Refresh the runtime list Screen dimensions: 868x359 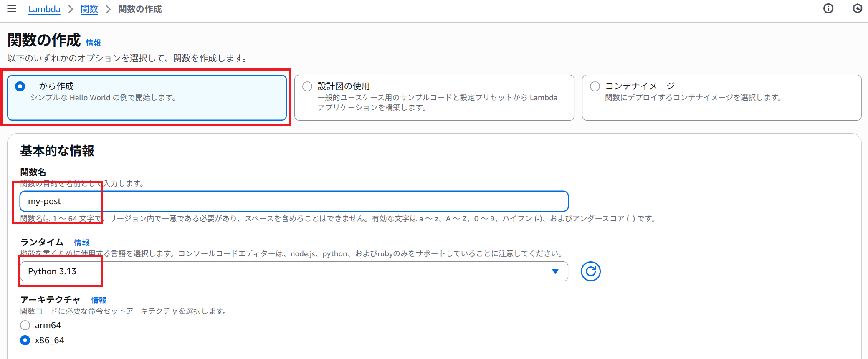(590, 271)
